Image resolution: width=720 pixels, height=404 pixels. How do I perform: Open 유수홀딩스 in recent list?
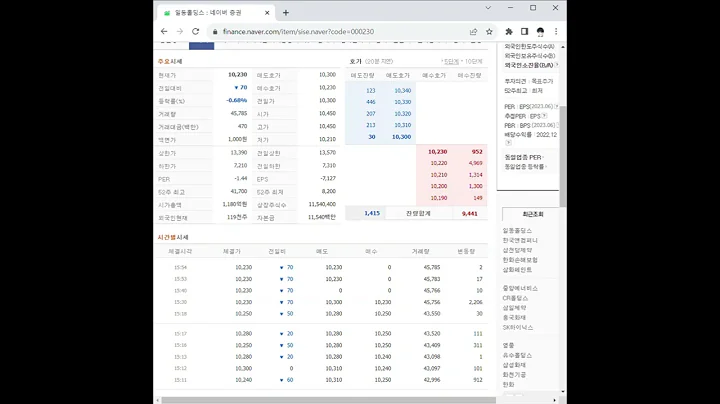tap(517, 355)
